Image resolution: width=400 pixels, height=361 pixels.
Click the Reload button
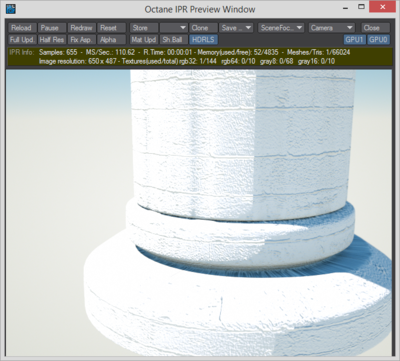click(22, 28)
